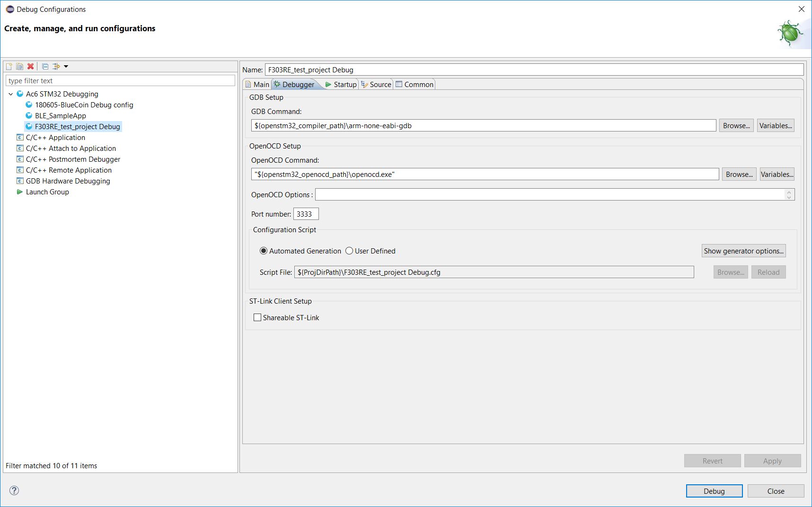The width and height of the screenshot is (812, 507).
Task: Open the Common tab
Action: [x=415, y=84]
